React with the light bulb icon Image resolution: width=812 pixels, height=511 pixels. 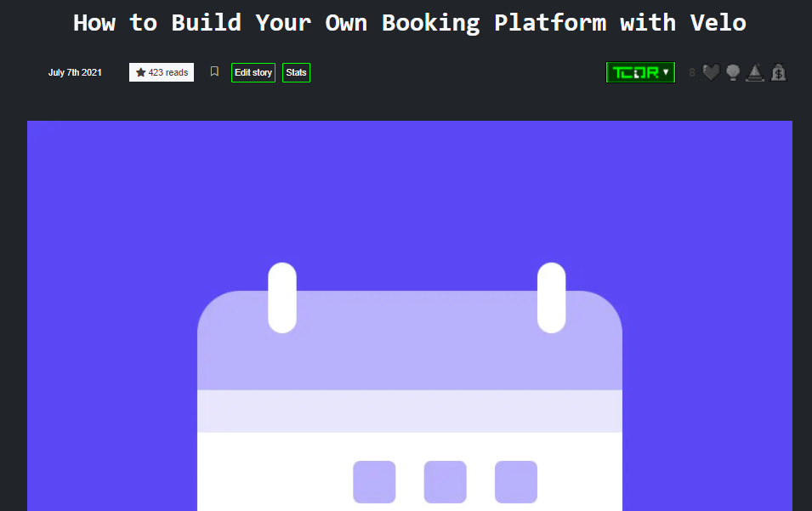(x=733, y=72)
